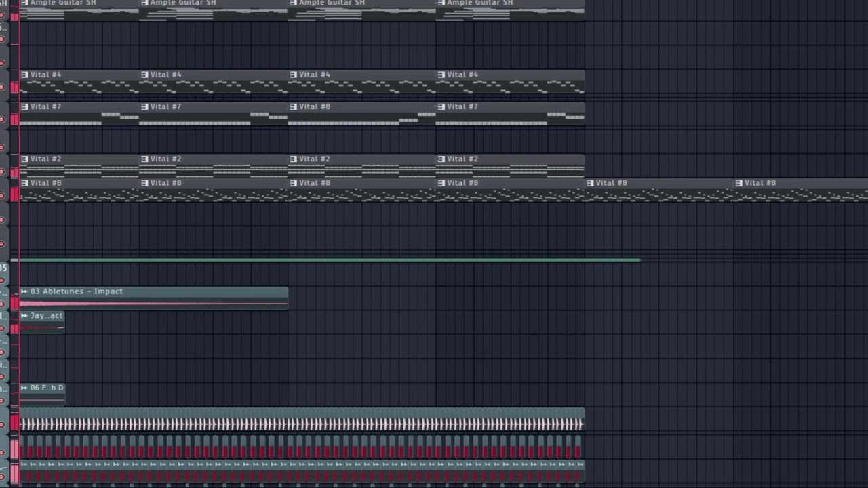Image resolution: width=868 pixels, height=488 pixels.
Task: Select the last Vital #7 clip name
Action: coord(462,107)
